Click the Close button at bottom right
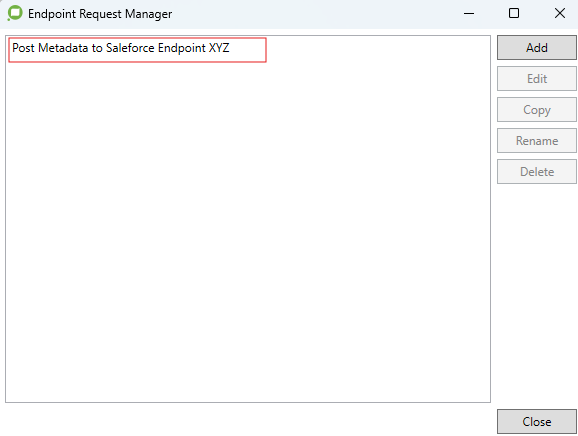The height and width of the screenshot is (436, 578). tap(537, 421)
